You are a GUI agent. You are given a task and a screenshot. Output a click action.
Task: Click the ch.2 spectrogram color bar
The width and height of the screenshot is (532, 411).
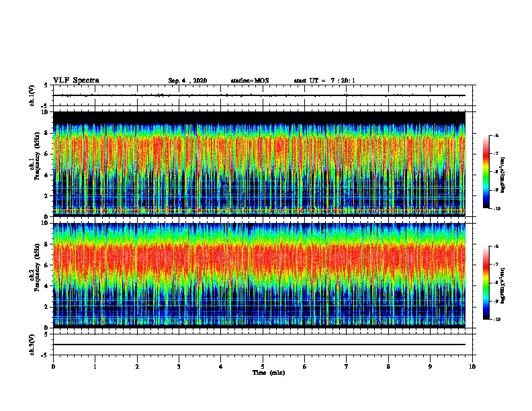pos(486,283)
